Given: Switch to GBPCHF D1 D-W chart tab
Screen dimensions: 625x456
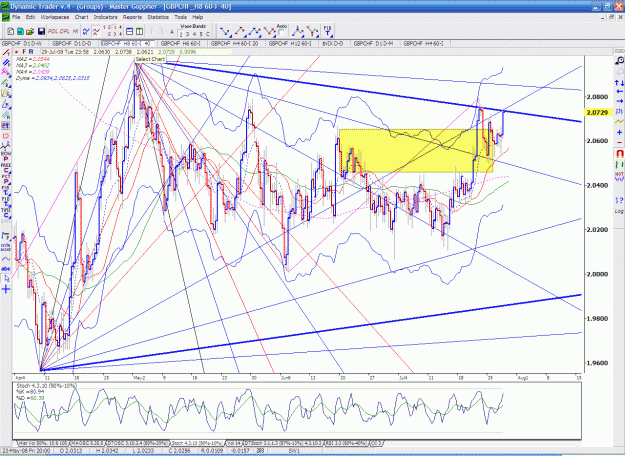Looking at the screenshot, I should pos(25,43).
